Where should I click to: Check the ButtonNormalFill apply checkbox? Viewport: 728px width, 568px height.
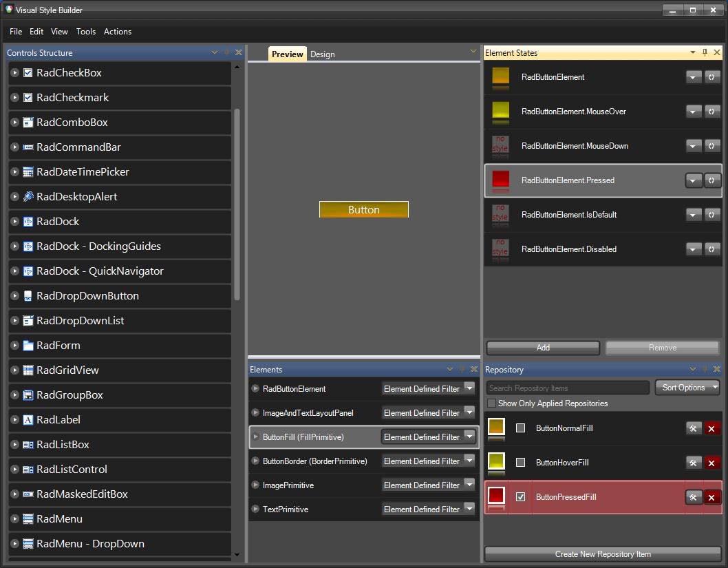520,428
